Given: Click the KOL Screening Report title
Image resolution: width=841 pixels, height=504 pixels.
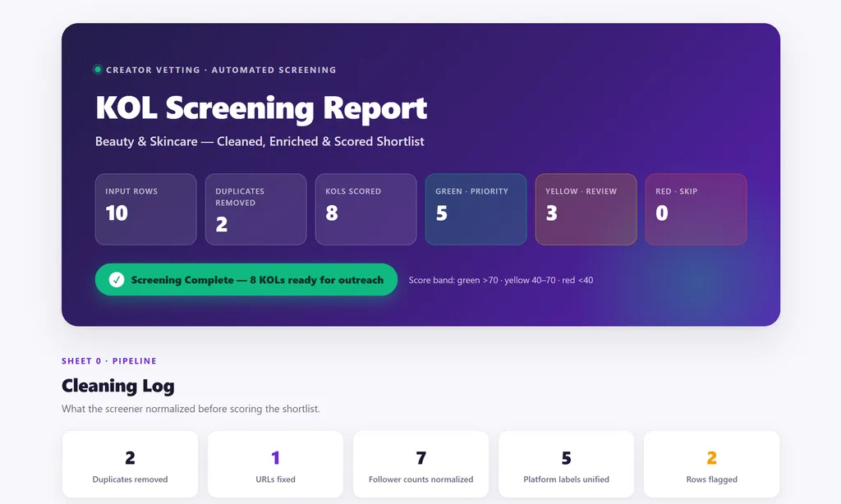Looking at the screenshot, I should pyautogui.click(x=261, y=109).
